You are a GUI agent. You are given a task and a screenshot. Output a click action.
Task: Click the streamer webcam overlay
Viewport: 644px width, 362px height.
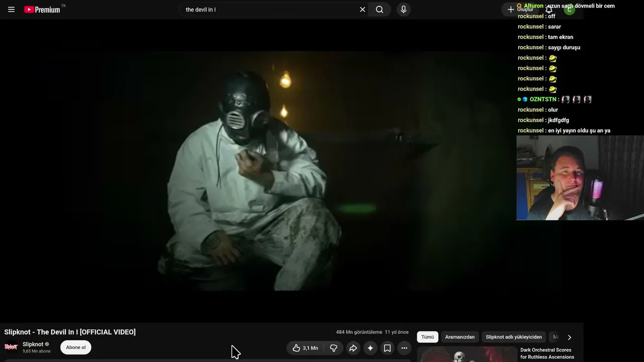pyautogui.click(x=580, y=177)
